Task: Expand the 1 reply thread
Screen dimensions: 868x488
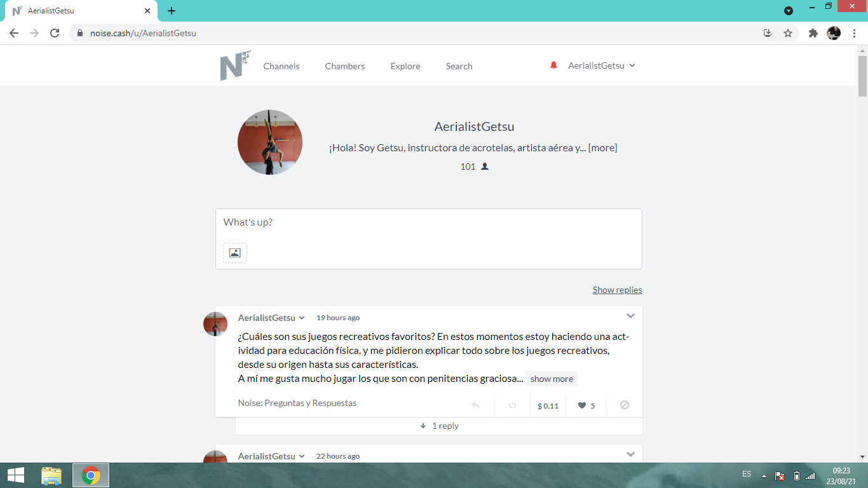Action: click(x=439, y=426)
